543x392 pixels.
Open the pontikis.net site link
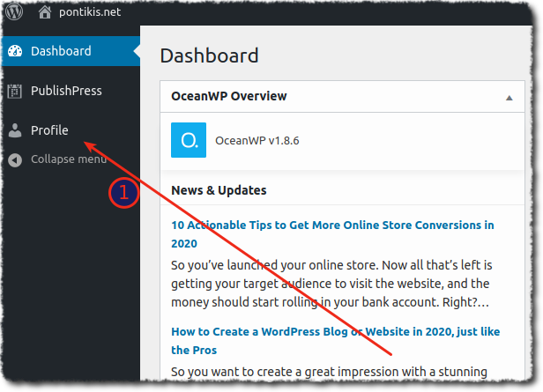(x=90, y=12)
